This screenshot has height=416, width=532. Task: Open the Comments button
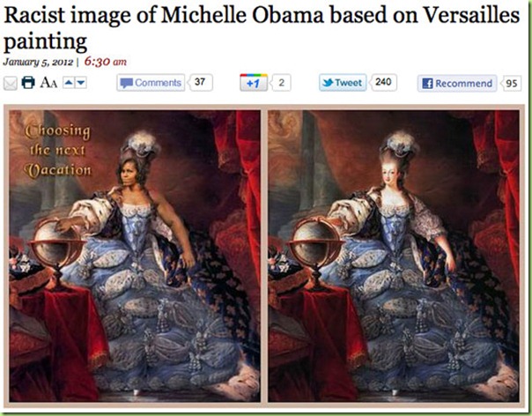coord(151,83)
